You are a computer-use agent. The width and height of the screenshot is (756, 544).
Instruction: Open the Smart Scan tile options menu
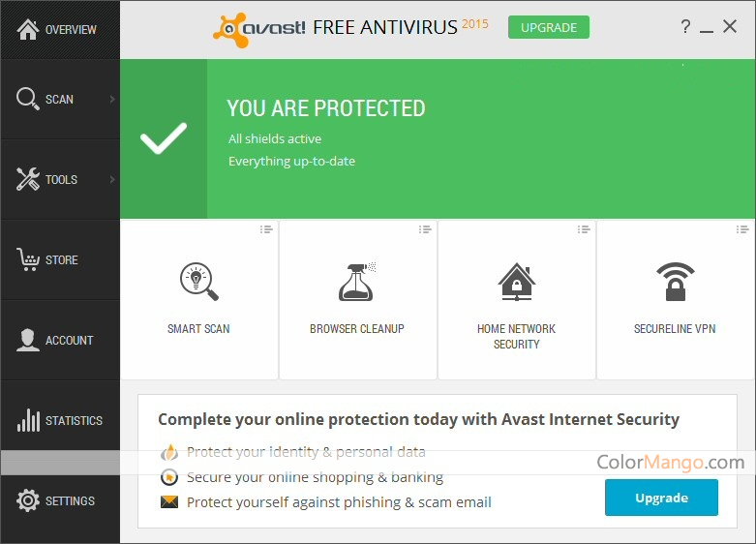point(266,229)
